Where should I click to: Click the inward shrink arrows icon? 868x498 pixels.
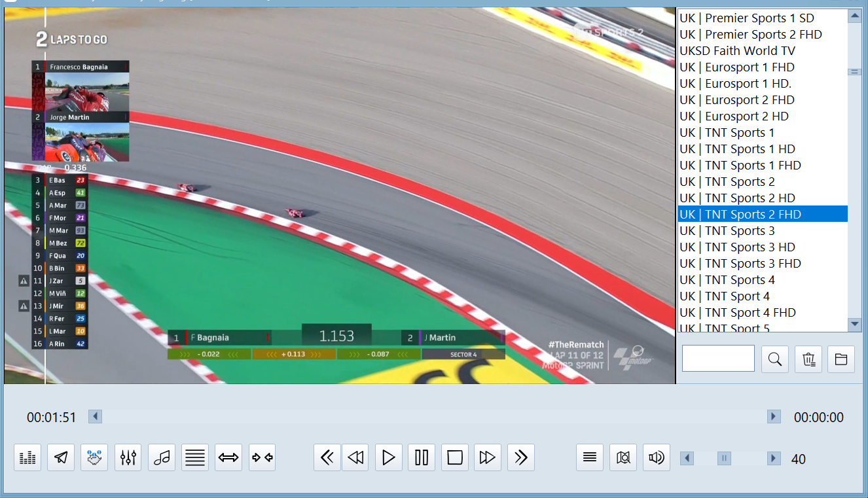point(262,457)
